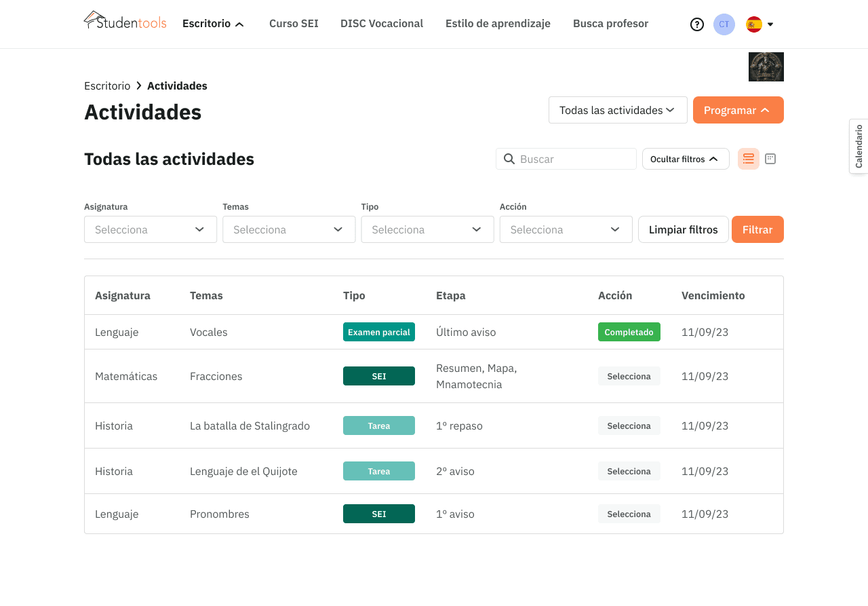Open the Spanish flag language selector
Screen dimensions: 868x606
(759, 24)
